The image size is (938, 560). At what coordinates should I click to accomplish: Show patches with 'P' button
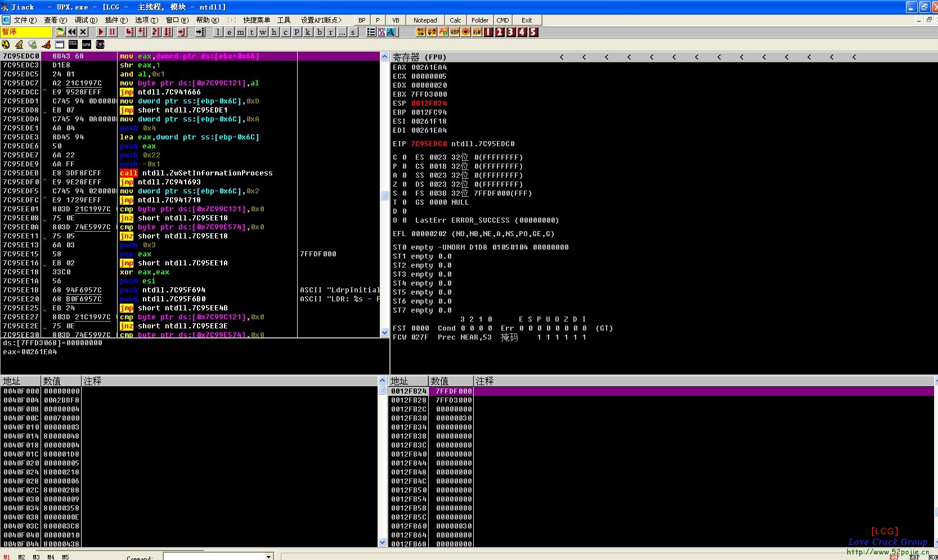(x=297, y=32)
